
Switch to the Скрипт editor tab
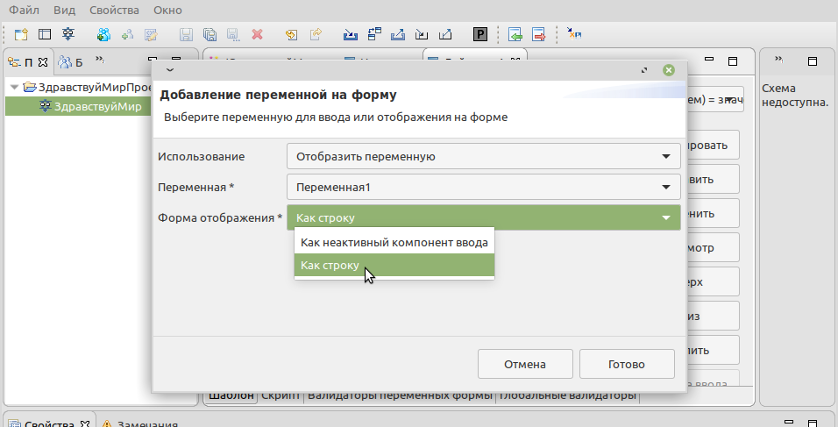pos(280,396)
